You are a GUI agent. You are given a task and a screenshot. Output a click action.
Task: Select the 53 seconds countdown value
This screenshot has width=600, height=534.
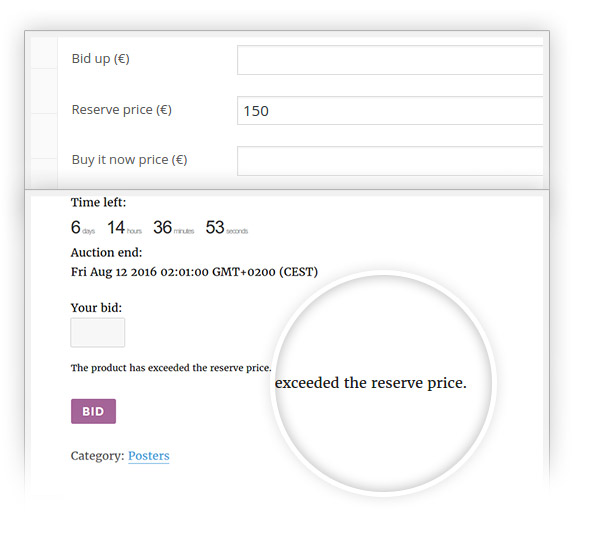pos(227,228)
